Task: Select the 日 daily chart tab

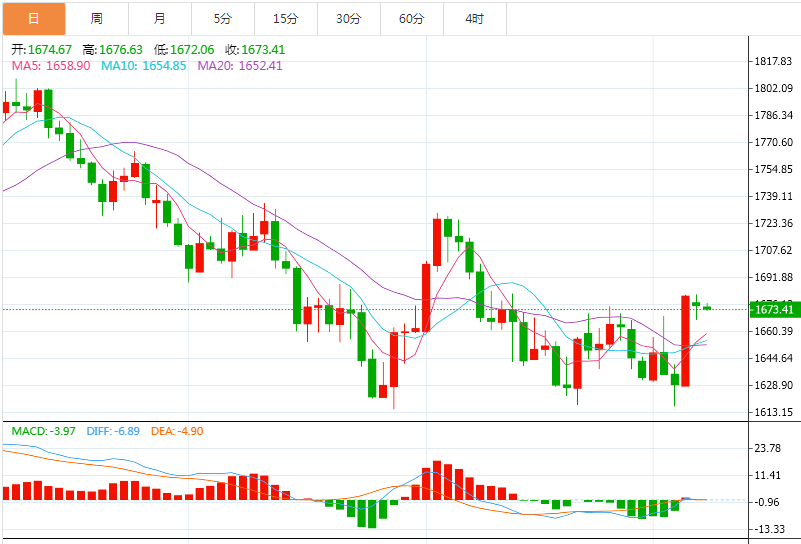Action: (x=34, y=19)
